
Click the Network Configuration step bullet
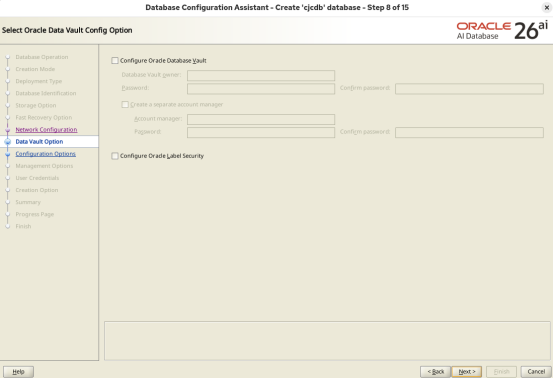[x=8, y=130]
